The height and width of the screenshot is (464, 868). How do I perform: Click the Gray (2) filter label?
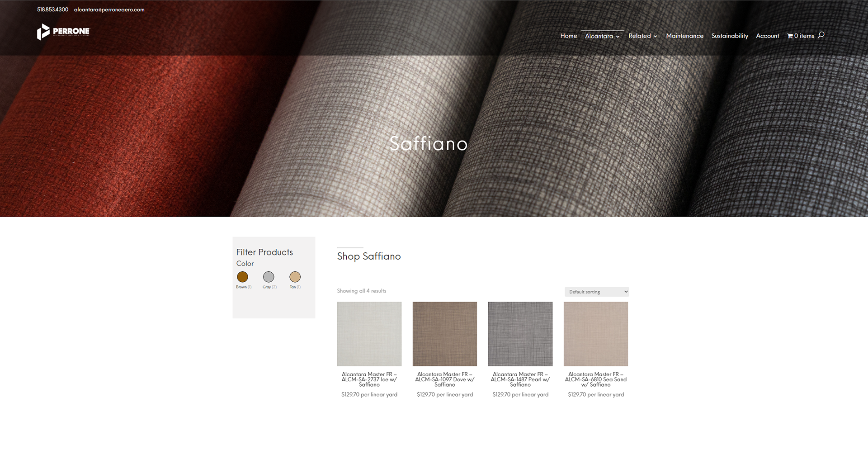click(x=269, y=287)
